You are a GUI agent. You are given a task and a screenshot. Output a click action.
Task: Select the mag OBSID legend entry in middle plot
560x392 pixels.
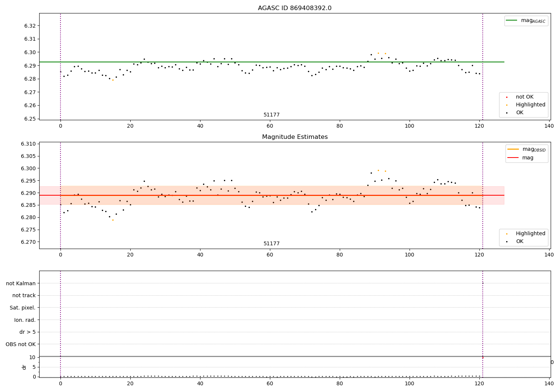[526, 149]
